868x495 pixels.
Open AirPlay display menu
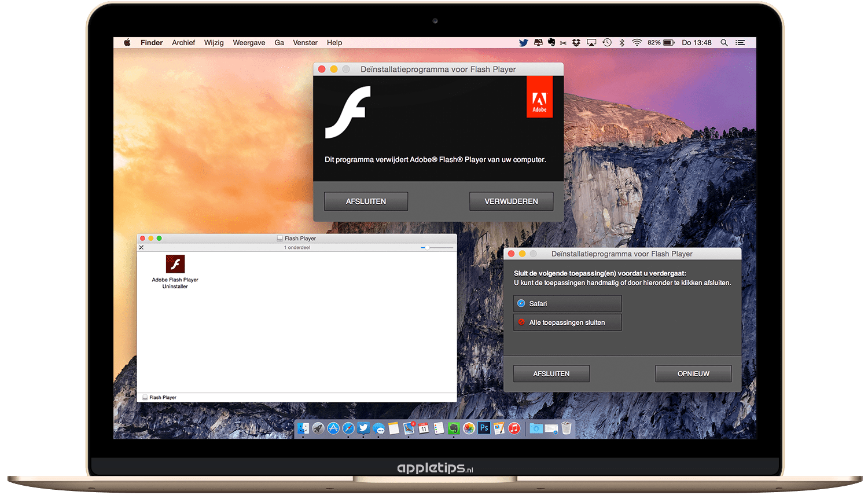[591, 42]
